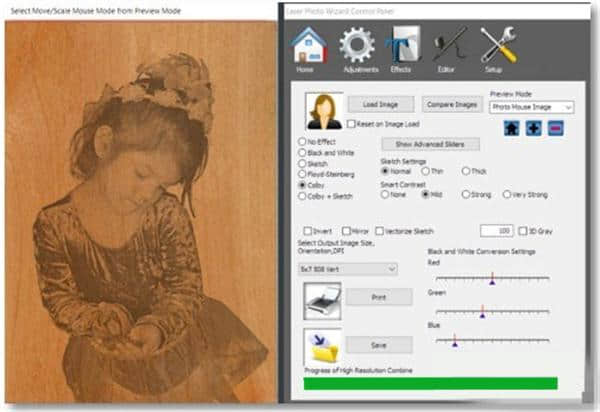Open the Adjustments gear icon
The height and width of the screenshot is (412, 600).
click(x=358, y=46)
